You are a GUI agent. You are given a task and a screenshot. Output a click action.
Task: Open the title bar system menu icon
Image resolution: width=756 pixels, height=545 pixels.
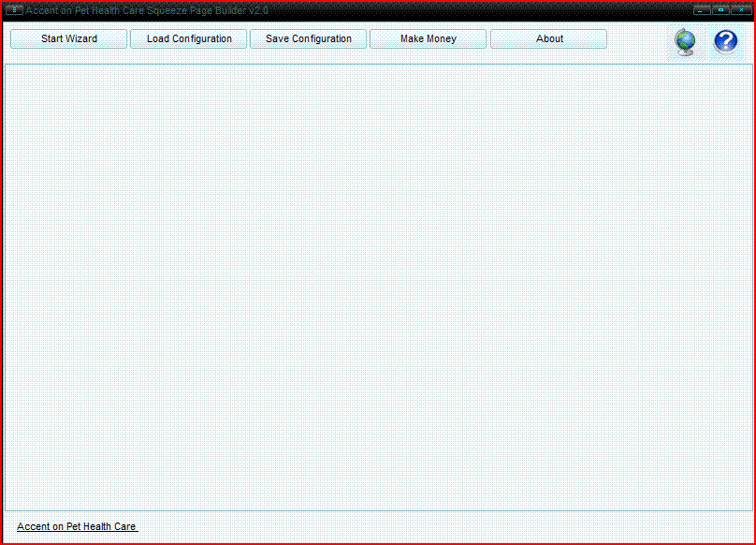(14, 10)
